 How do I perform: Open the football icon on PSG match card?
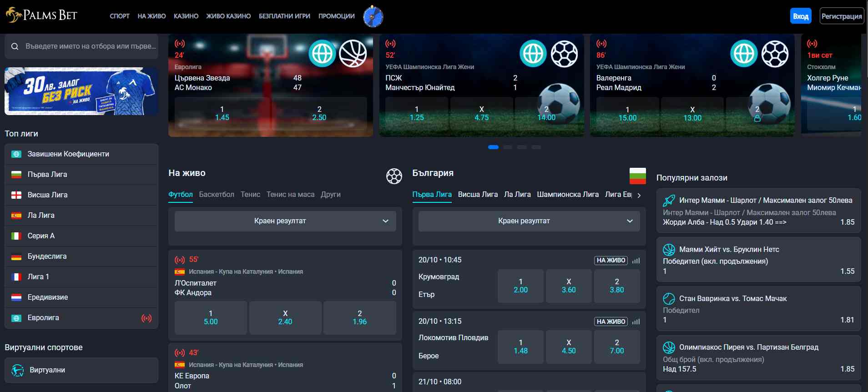pyautogui.click(x=564, y=54)
